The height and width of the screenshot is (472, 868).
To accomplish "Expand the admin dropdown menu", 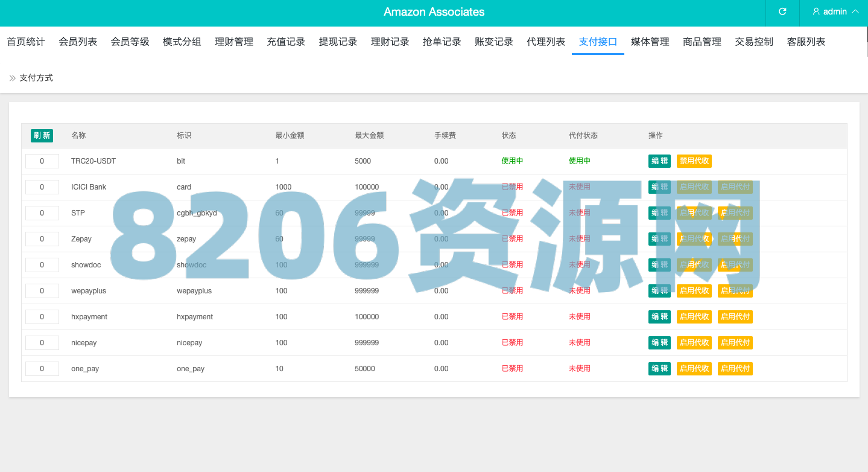I will tap(855, 11).
